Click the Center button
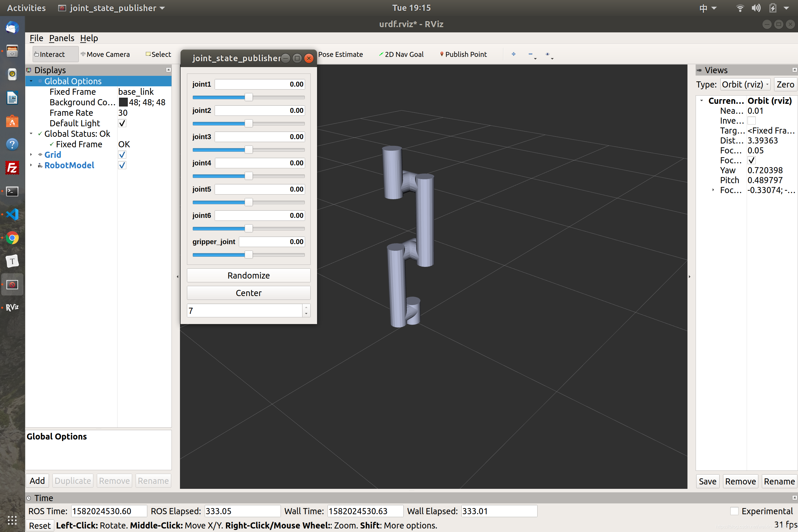Viewport: 798px width, 532px height. [249, 293]
